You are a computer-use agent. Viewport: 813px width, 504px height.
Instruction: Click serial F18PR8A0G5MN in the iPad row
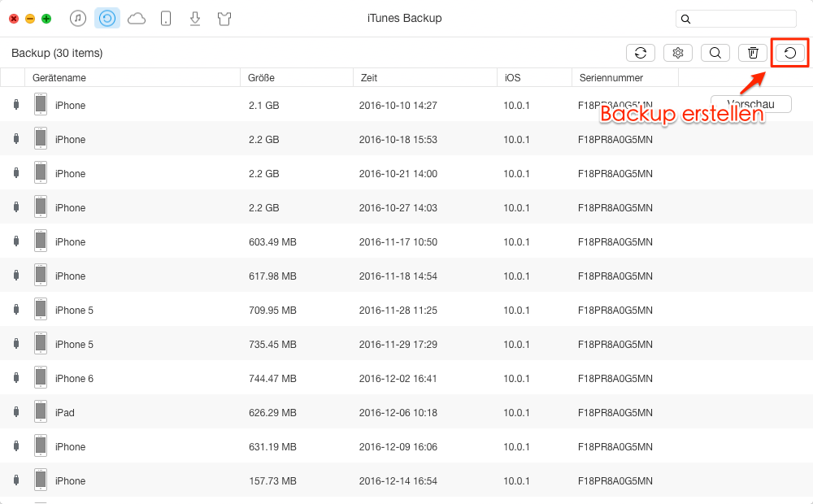615,413
